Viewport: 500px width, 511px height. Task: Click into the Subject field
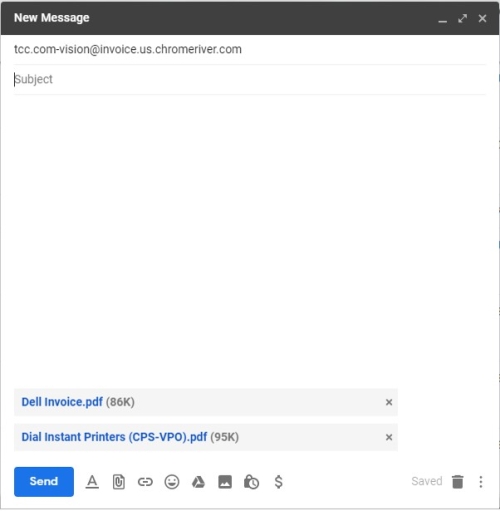250,79
